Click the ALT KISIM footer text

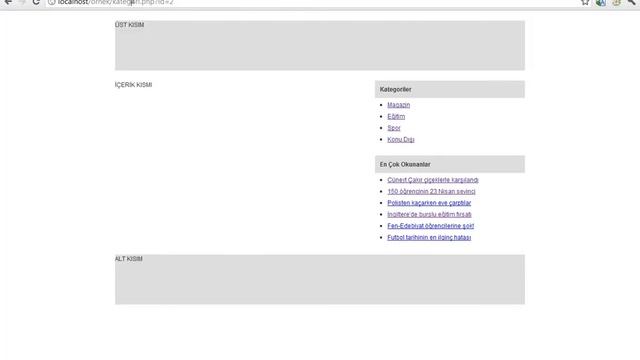point(129,258)
